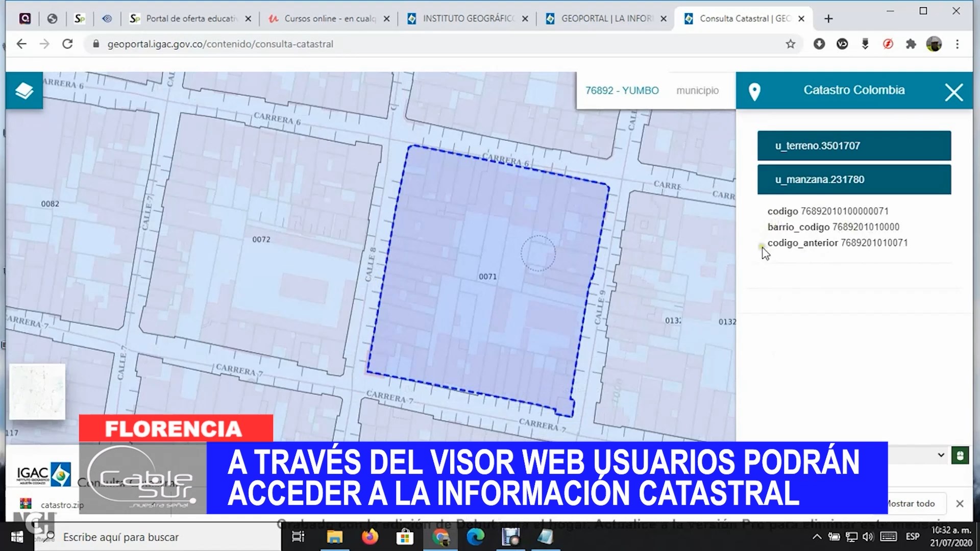The height and width of the screenshot is (551, 980).
Task: Click the location pin icon in panel header
Action: point(754,92)
